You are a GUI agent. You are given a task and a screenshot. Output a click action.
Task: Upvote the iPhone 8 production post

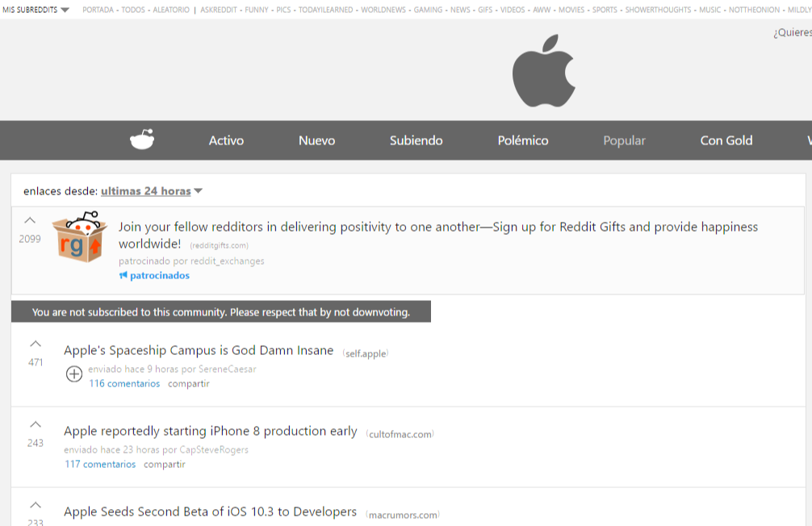pos(36,424)
